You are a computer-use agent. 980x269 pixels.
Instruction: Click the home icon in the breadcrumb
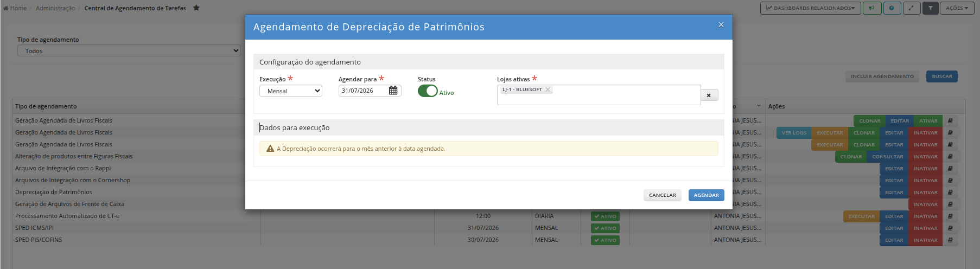6,8
